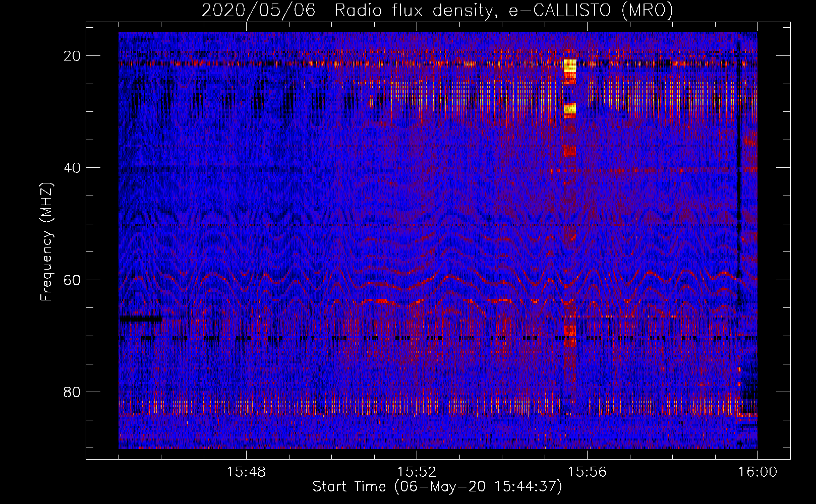This screenshot has width=816, height=504.
Task: Click the plot title "2020/05/06 Radio flux density, e-CALLISTO (MRO)"
Action: click(437, 10)
